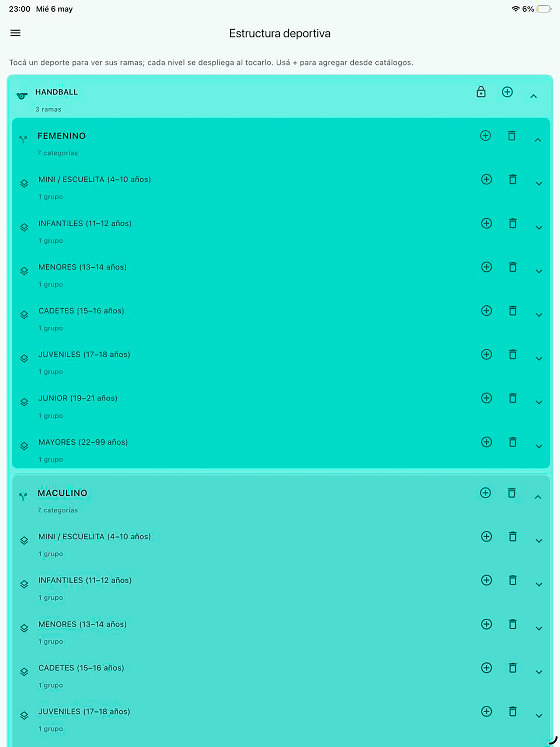
Task: Expand MACULINO MINI / ESCUELITA category
Action: pyautogui.click(x=539, y=541)
